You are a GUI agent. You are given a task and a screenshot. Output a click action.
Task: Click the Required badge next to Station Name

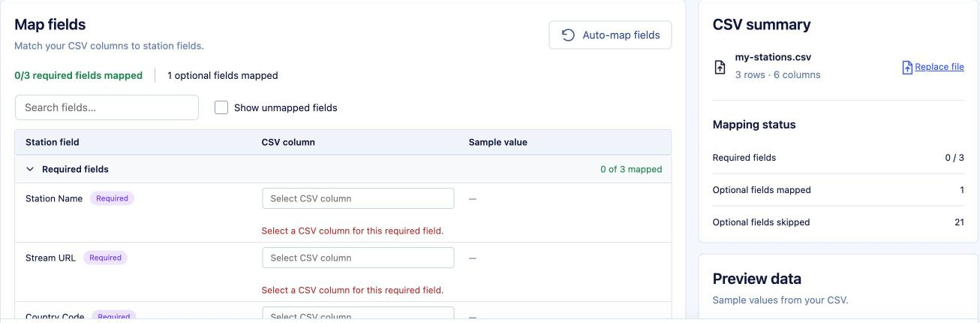pyautogui.click(x=113, y=198)
